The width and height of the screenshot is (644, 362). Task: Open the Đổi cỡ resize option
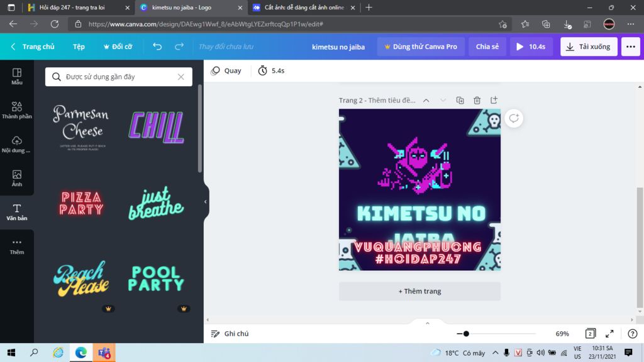click(118, 47)
